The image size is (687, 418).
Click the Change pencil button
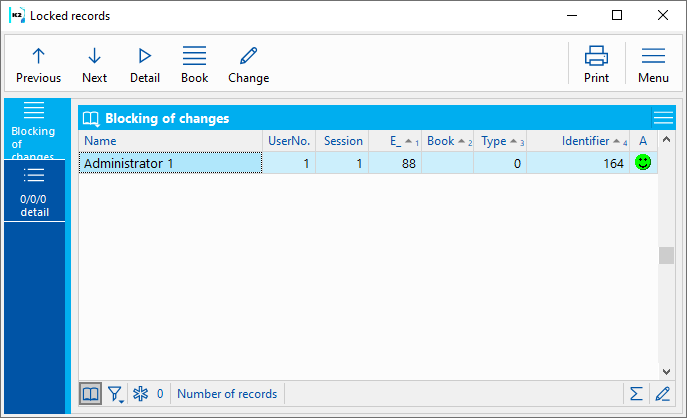tap(248, 65)
